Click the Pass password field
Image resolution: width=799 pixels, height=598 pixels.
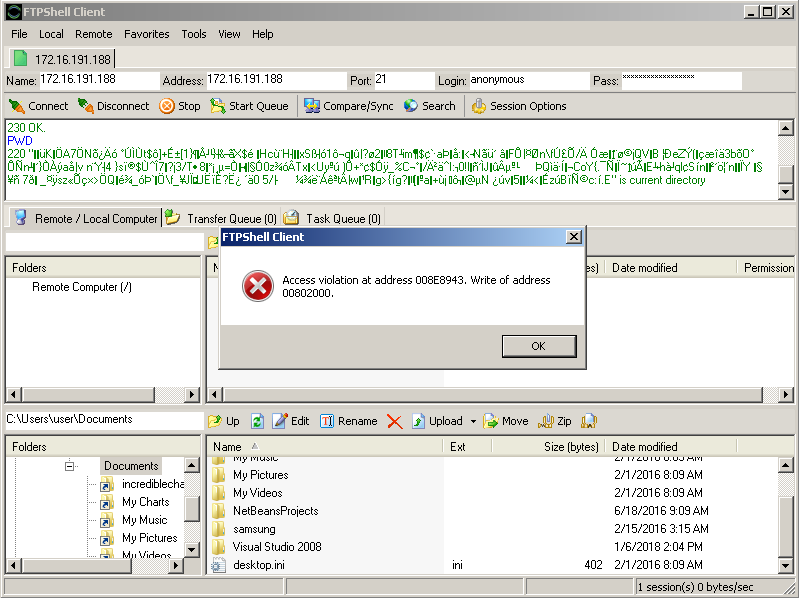(x=681, y=80)
